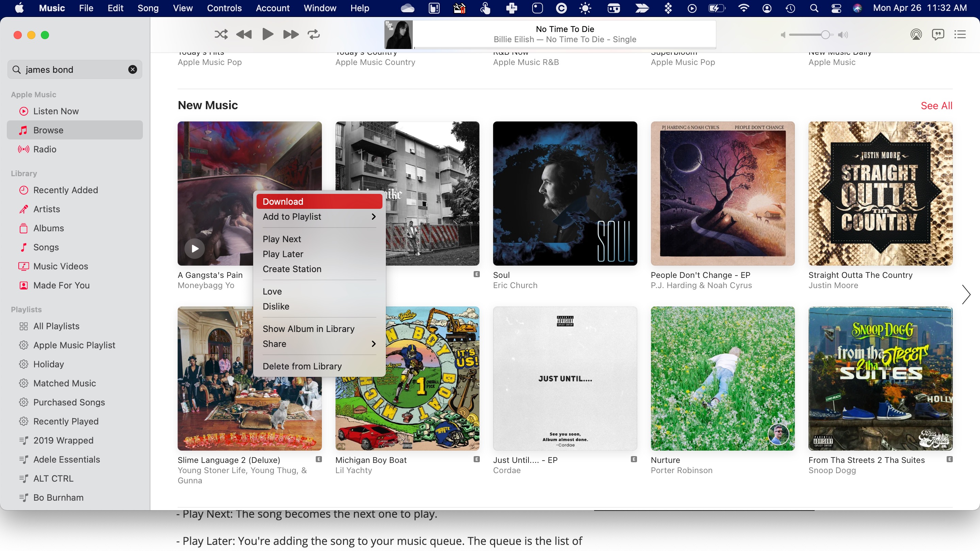Click Browse in the sidebar
The image size is (980, 551).
[48, 130]
